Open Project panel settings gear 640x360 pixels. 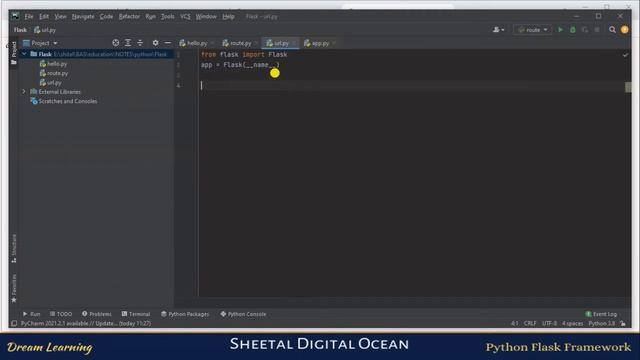(156, 43)
